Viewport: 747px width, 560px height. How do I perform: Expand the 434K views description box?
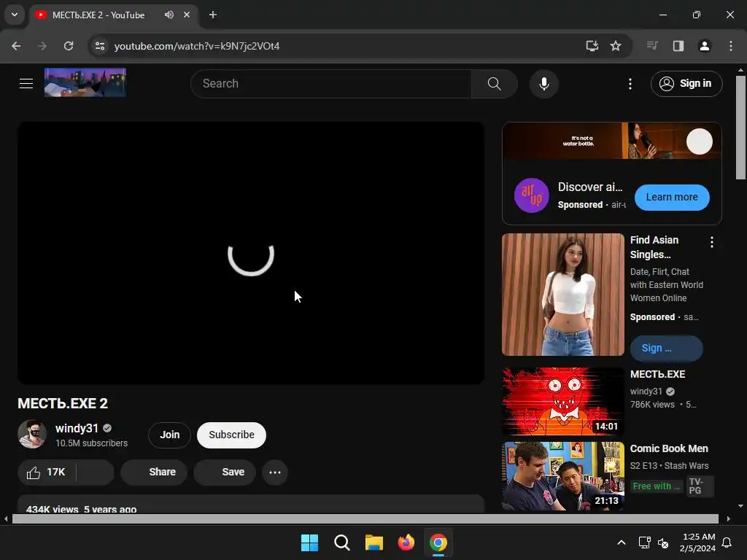(251, 505)
